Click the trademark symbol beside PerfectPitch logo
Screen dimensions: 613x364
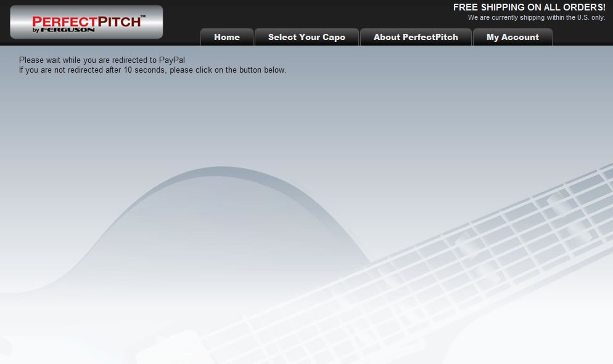point(142,17)
